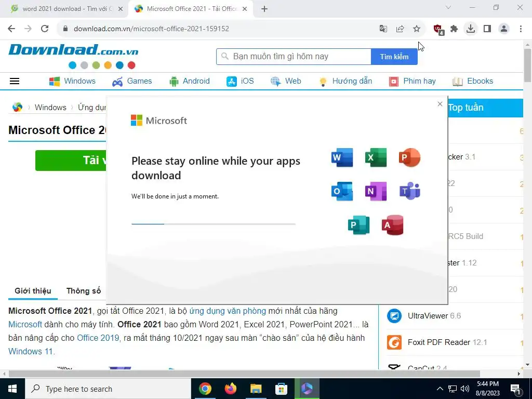Image resolution: width=532 pixels, height=399 pixels.
Task: Select the Microsoft Office 2021 tab
Action: click(x=191, y=9)
